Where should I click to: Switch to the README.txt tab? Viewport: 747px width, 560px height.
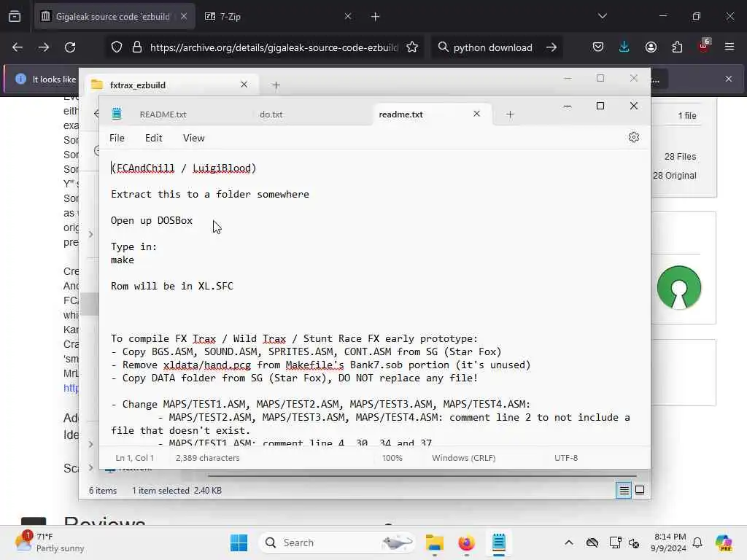tap(163, 114)
